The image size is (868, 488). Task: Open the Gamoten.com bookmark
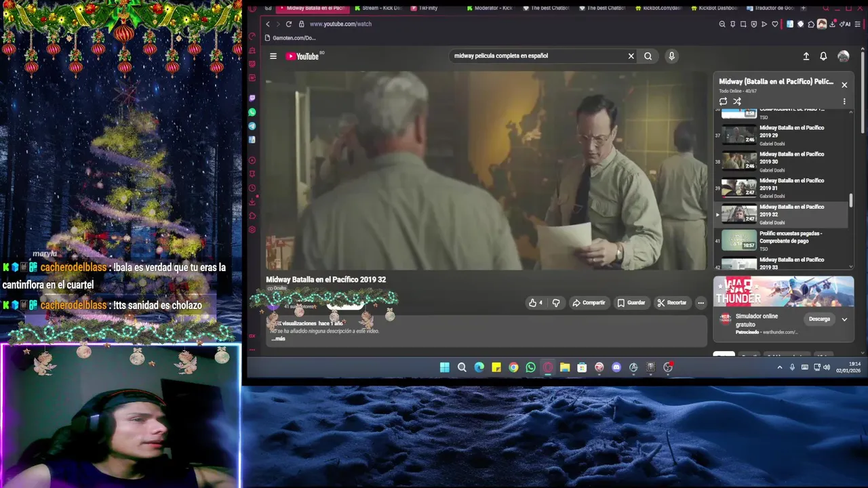(x=292, y=38)
